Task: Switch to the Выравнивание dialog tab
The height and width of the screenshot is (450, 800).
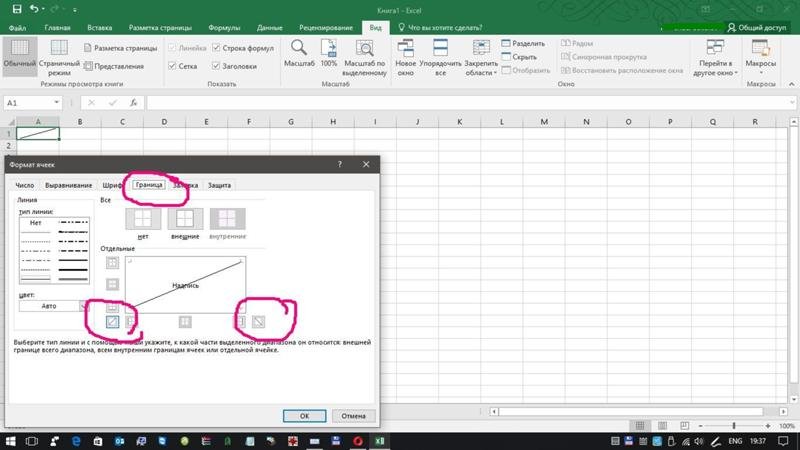Action: [x=68, y=185]
